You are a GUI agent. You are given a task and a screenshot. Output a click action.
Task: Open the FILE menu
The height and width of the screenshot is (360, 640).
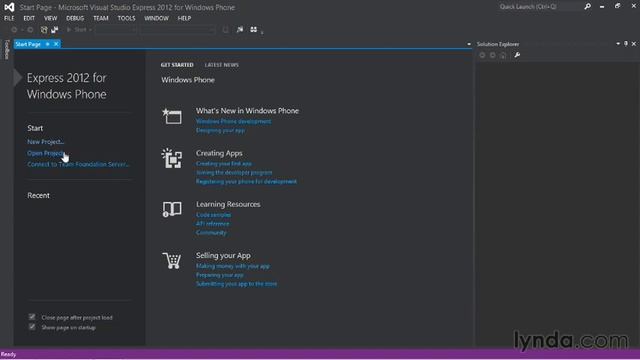9,18
